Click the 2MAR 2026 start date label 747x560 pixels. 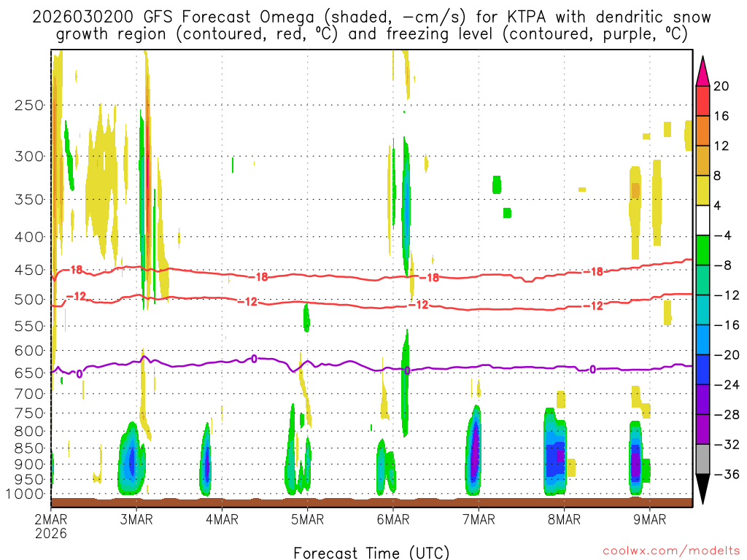50,526
